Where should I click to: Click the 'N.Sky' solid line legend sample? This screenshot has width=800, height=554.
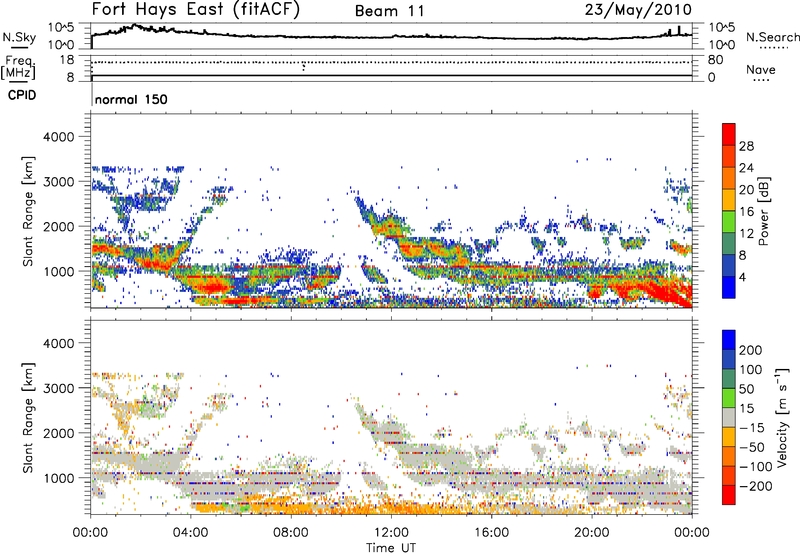(20, 47)
